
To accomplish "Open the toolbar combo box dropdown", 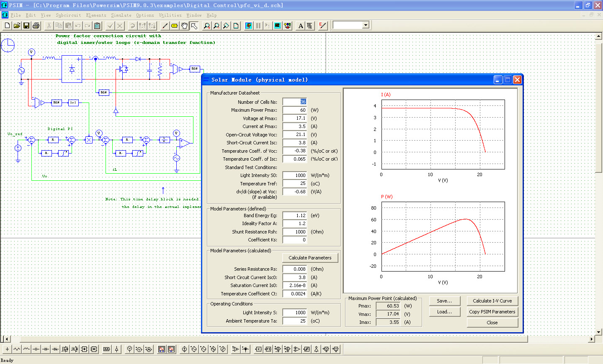I will [366, 25].
